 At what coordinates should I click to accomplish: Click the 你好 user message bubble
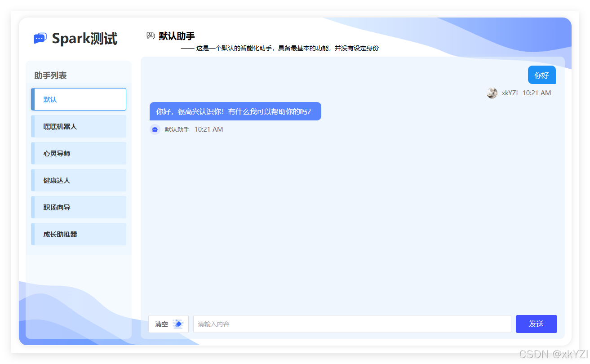coord(541,75)
